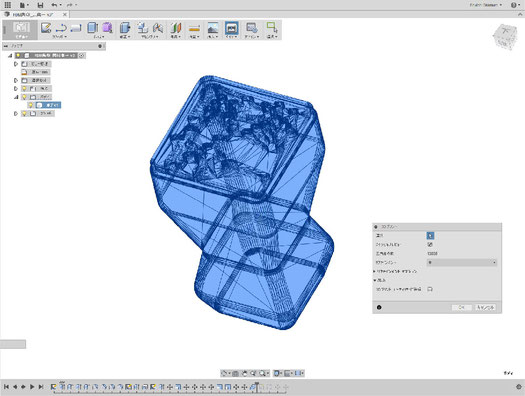Open the Add-ins dropdown menu
This screenshot has height=396, width=525.
pos(251,36)
